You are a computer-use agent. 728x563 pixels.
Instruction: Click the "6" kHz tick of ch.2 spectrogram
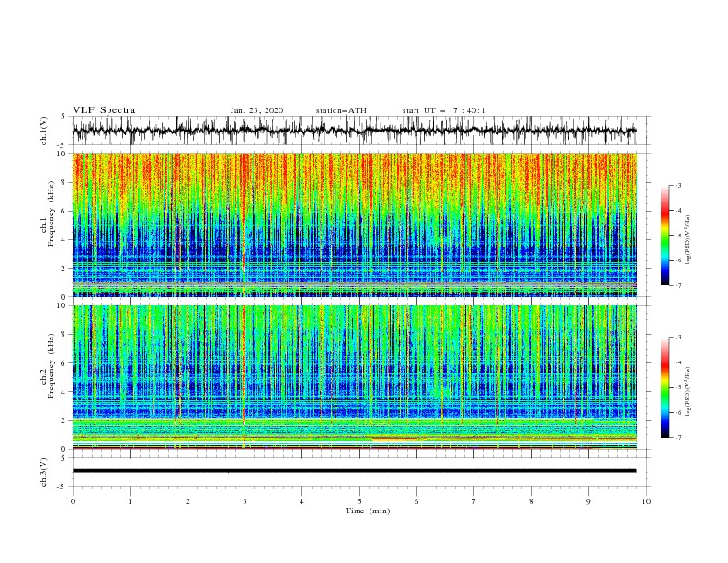tap(64, 363)
